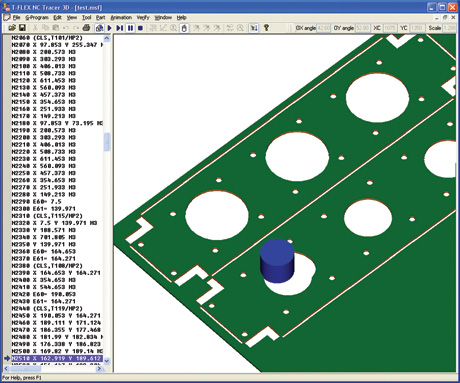Screen dimensions: 460x383
Task: Select line N2360 E60= 164.653
Action: pyautogui.click(x=44, y=251)
